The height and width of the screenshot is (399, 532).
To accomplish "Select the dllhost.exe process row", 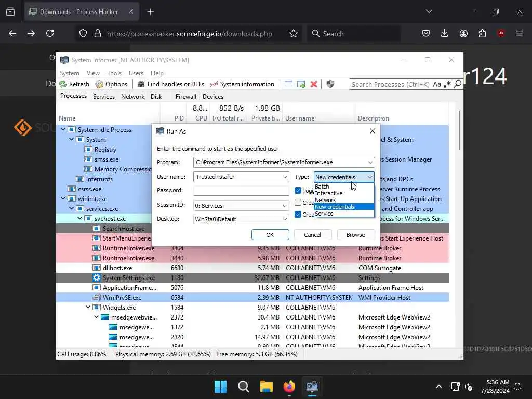I will (x=252, y=268).
